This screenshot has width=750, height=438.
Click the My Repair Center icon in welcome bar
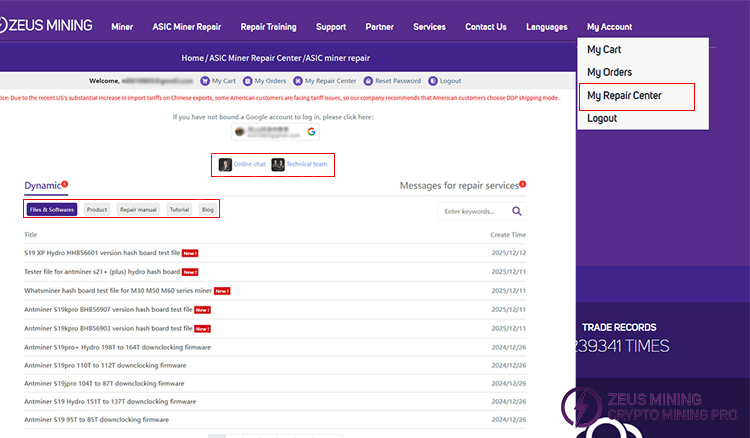pyautogui.click(x=298, y=81)
